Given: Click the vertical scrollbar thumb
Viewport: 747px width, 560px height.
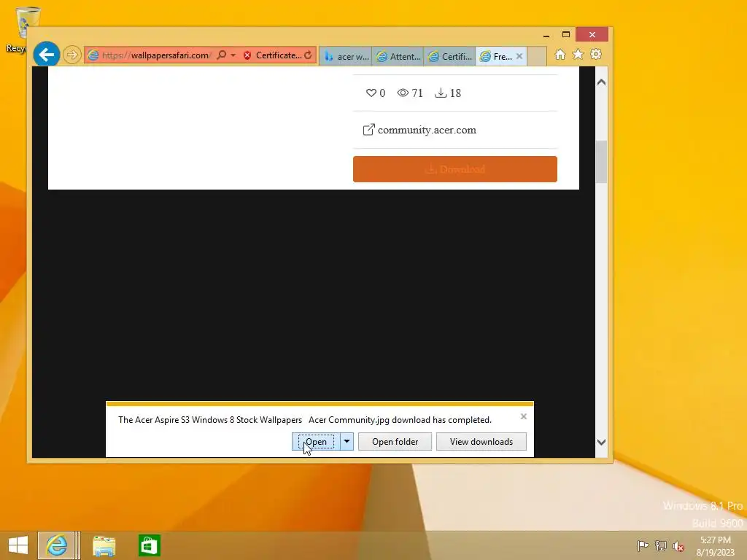Looking at the screenshot, I should click(601, 162).
